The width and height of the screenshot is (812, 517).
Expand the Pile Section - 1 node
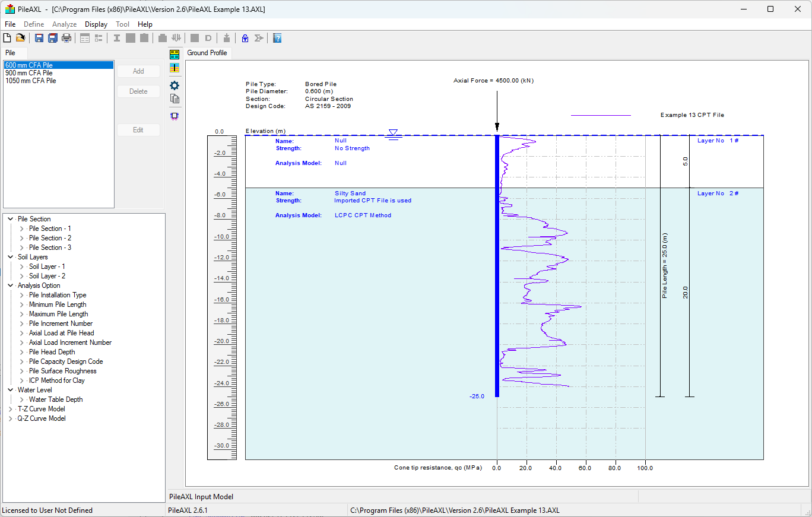[x=22, y=229]
